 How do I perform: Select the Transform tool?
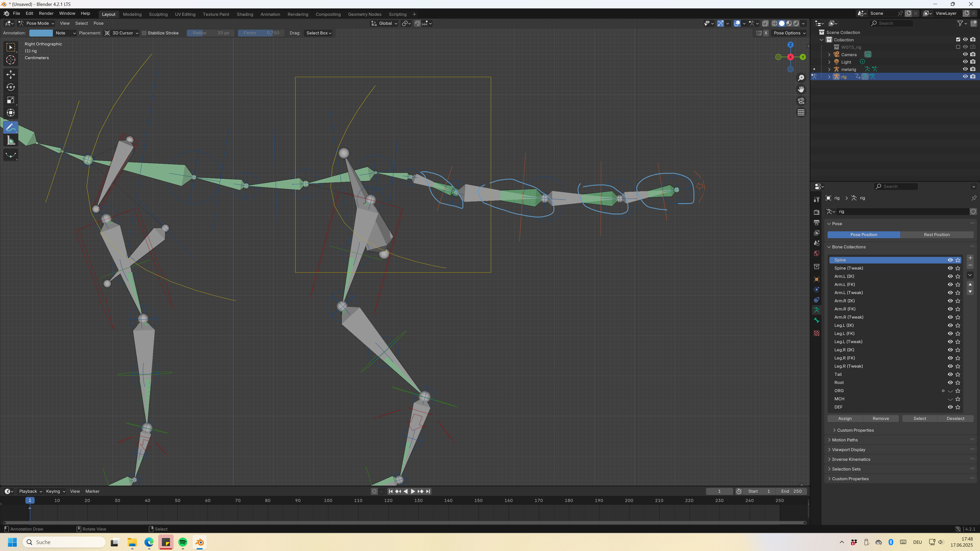(11, 113)
